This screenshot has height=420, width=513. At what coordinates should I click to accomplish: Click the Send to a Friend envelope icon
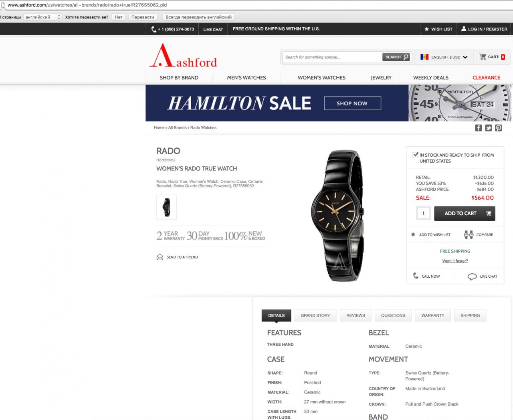160,257
